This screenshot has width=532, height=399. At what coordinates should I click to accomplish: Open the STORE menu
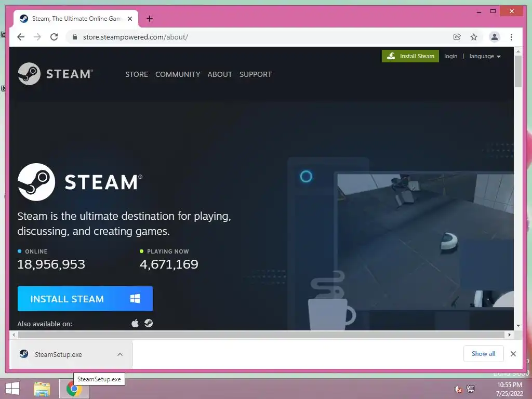point(137,74)
